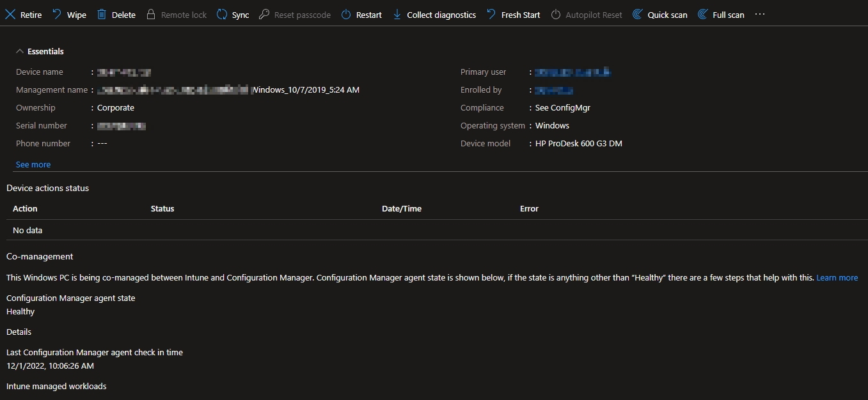Select the 'Intune managed workloads' label
Image resolution: width=868 pixels, height=400 pixels.
56,386
